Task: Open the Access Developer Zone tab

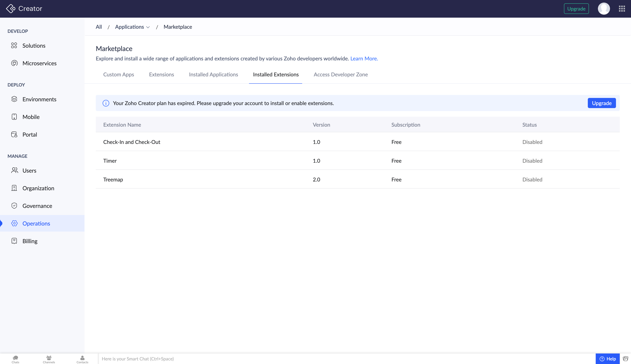Action: click(340, 74)
